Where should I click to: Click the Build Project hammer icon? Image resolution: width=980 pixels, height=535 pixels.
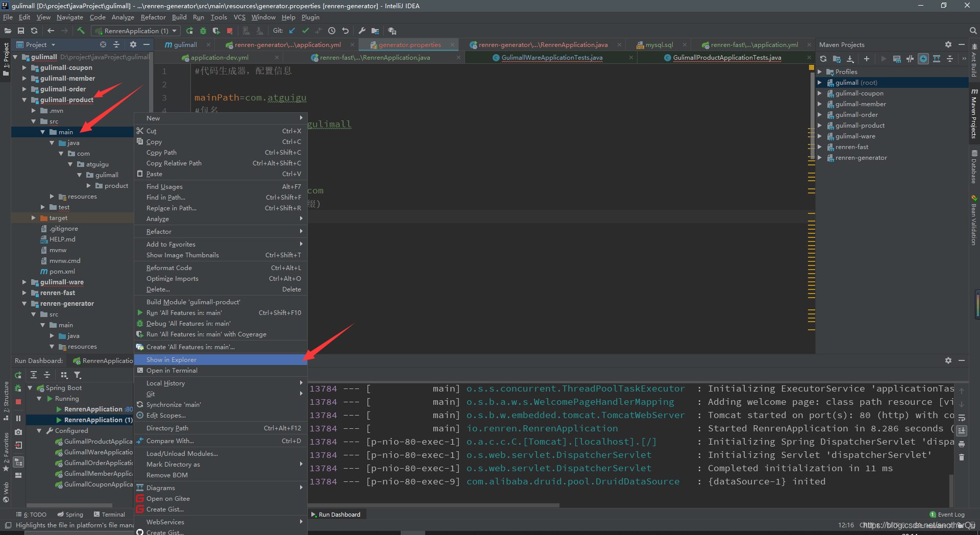tap(81, 31)
